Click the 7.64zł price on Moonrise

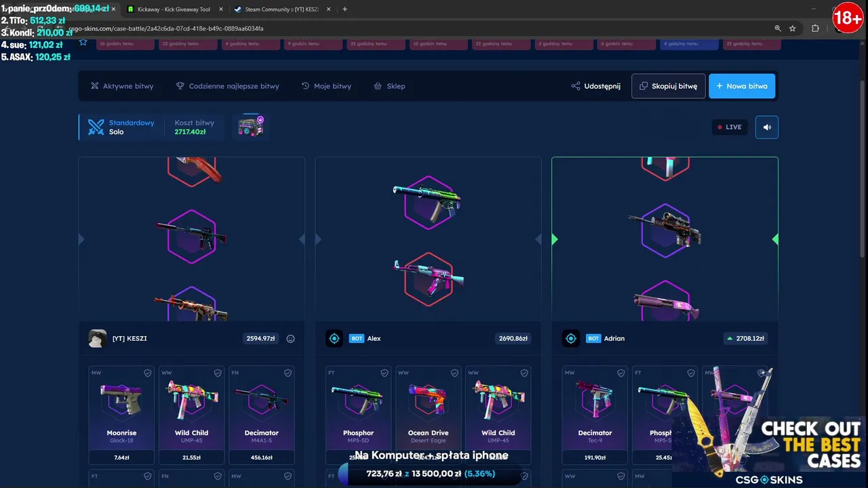[x=121, y=457]
